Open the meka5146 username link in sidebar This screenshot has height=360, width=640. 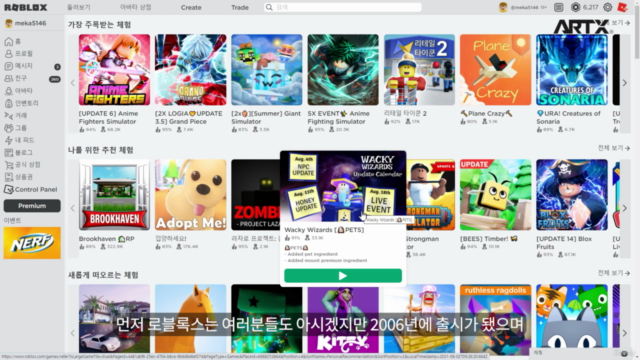click(x=30, y=23)
